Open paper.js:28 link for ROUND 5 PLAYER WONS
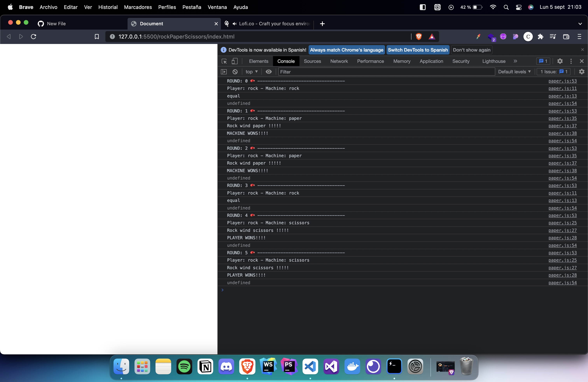 pos(562,275)
